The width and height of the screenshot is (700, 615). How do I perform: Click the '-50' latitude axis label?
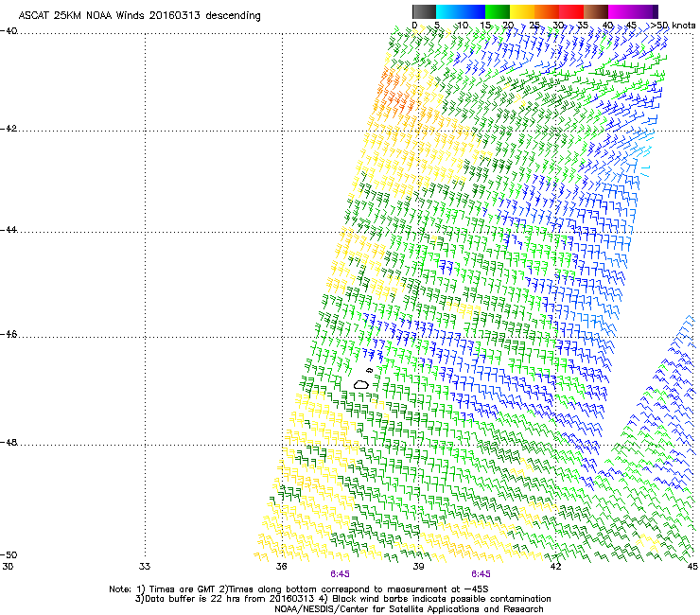click(9, 554)
